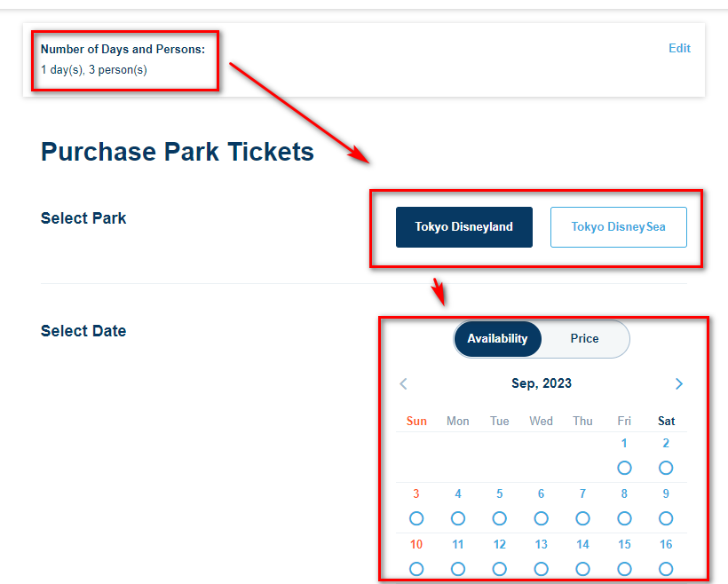Select availability circle for September 3
Screen dimensions: 728x584
416,518
